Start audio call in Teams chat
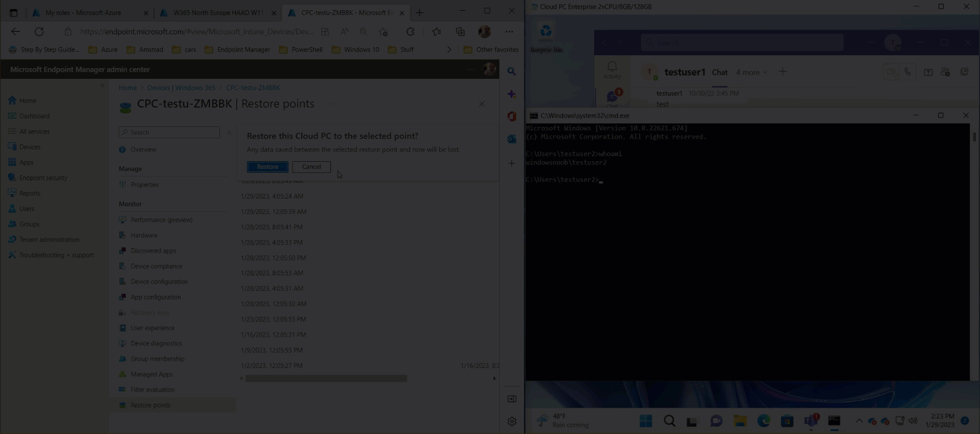This screenshot has height=434, width=980. [907, 72]
